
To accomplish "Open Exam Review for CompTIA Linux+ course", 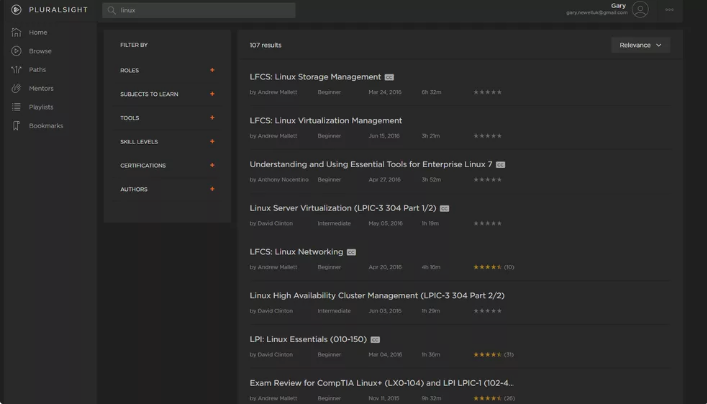I will click(381, 383).
